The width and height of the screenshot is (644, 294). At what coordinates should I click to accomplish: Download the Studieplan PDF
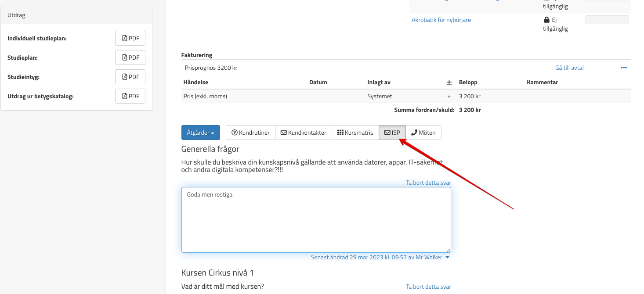click(130, 57)
